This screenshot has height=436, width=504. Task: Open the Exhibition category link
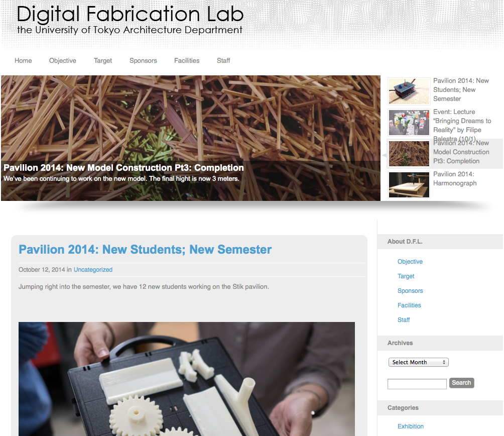pos(411,426)
